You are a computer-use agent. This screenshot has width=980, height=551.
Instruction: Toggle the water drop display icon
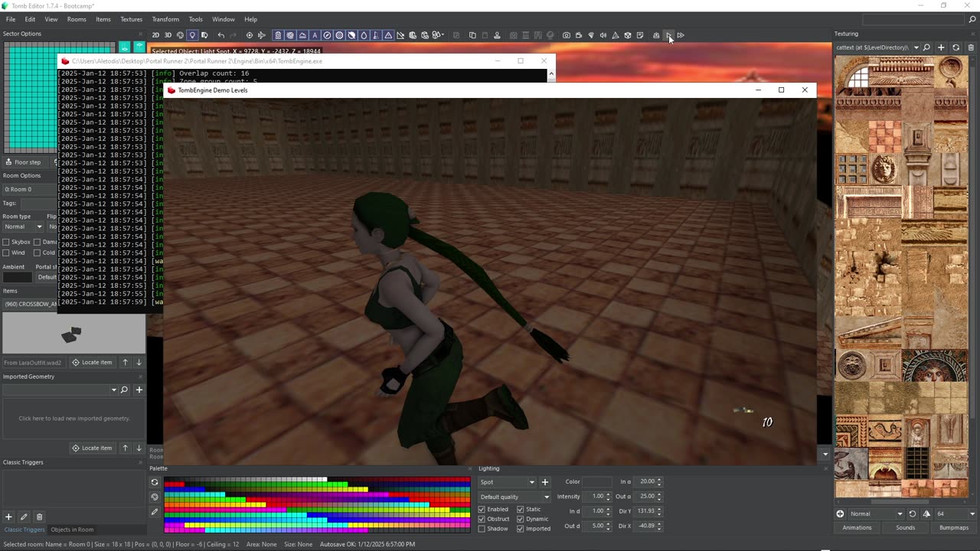364,35
